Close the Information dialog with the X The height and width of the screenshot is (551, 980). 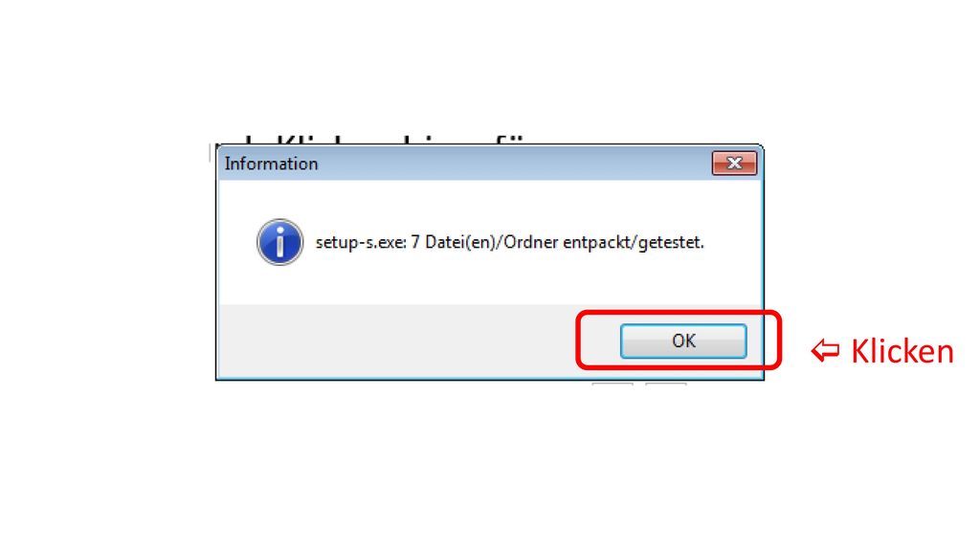tap(734, 164)
